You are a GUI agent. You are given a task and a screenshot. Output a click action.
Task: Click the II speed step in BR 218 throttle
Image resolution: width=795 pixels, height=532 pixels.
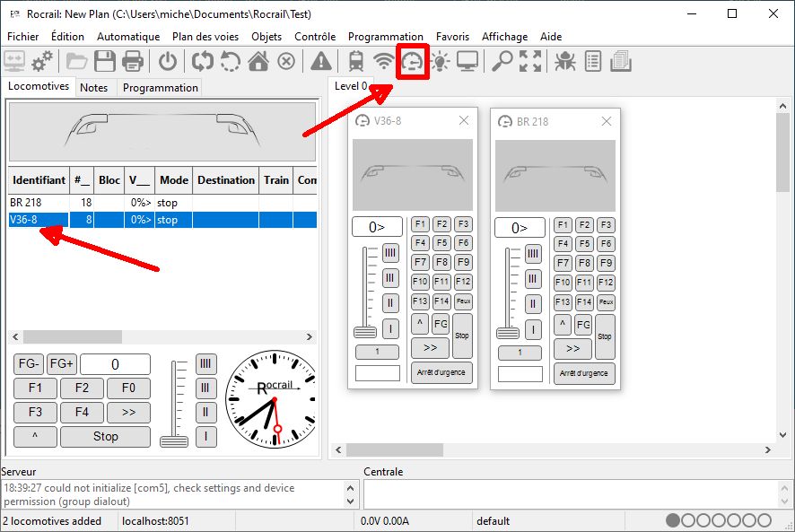[x=533, y=304]
